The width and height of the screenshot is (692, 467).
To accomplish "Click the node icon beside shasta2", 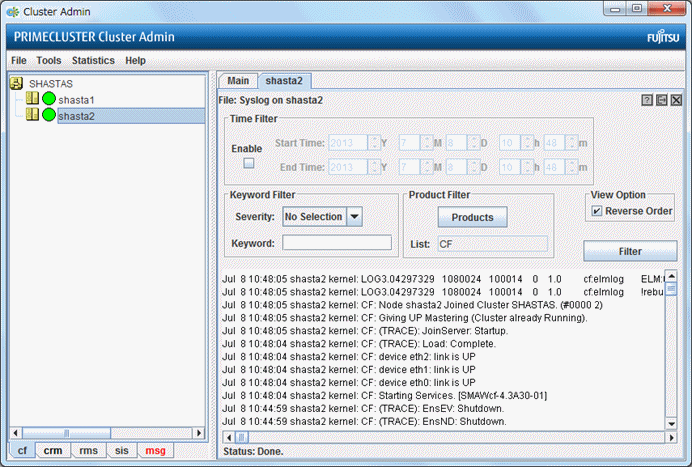I will 32,116.
